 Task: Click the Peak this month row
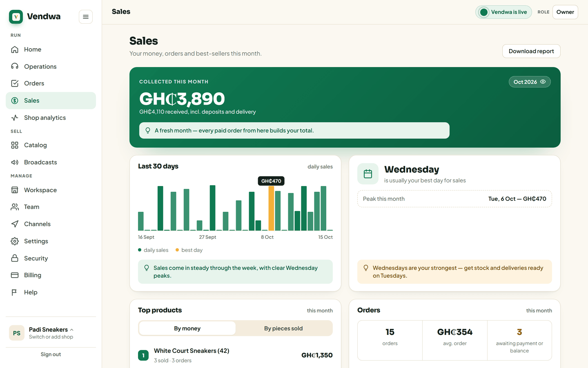coord(454,199)
